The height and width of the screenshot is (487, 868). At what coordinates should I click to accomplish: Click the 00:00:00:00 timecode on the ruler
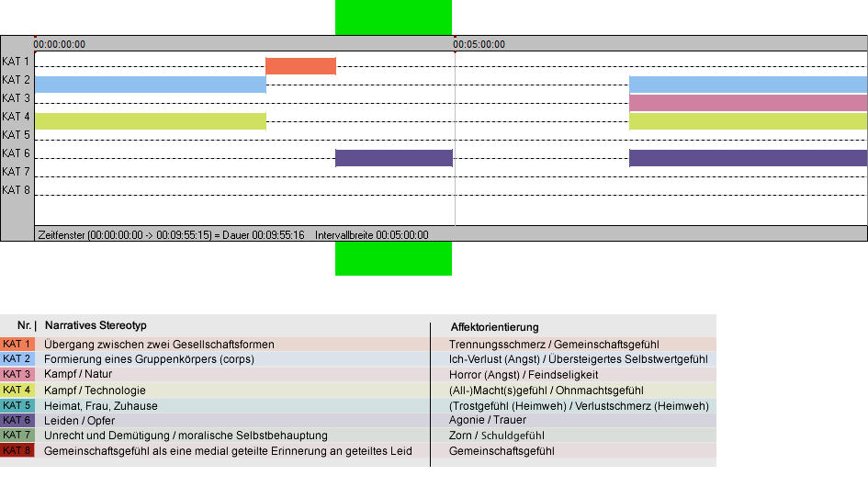[59, 44]
